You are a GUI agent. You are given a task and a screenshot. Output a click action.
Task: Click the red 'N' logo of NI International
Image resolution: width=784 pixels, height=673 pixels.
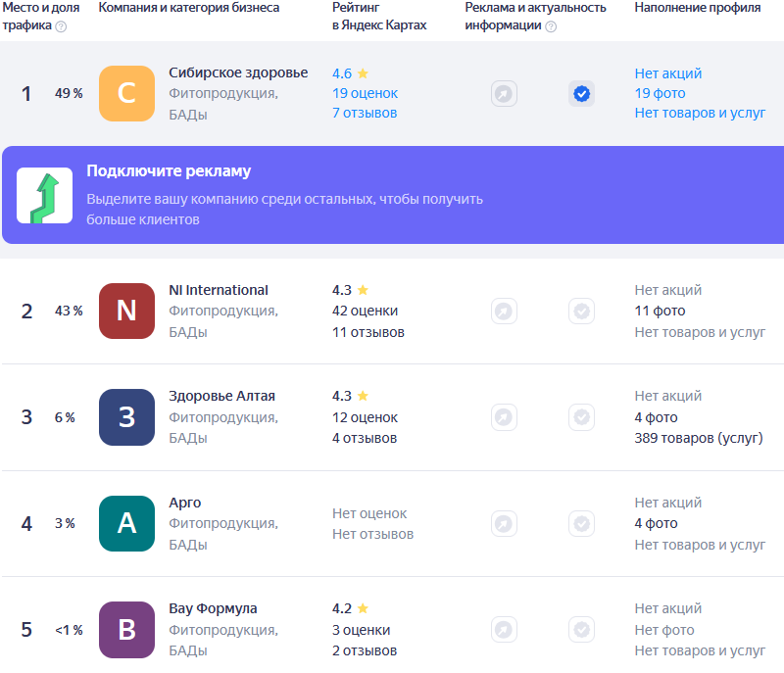tap(127, 311)
